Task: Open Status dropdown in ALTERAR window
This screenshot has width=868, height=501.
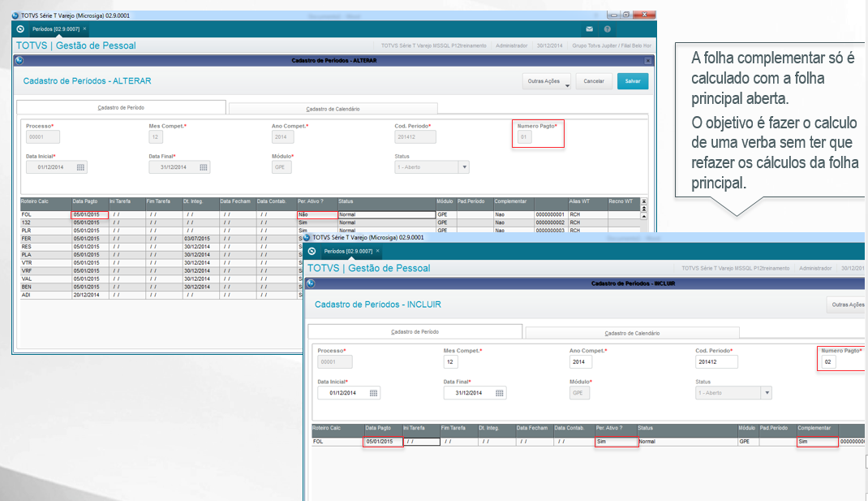Action: pos(465,167)
